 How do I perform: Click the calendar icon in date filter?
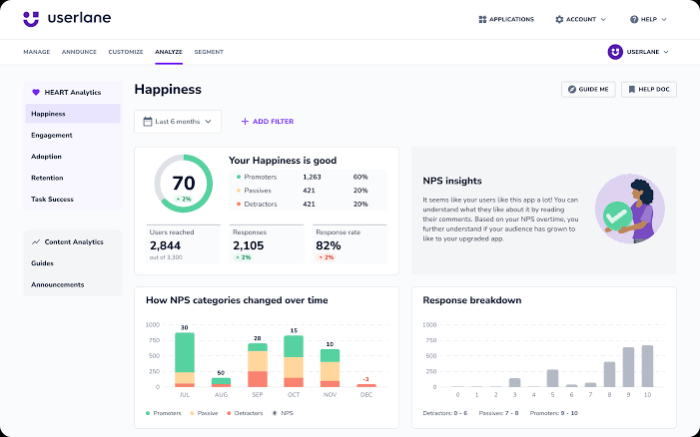(148, 122)
